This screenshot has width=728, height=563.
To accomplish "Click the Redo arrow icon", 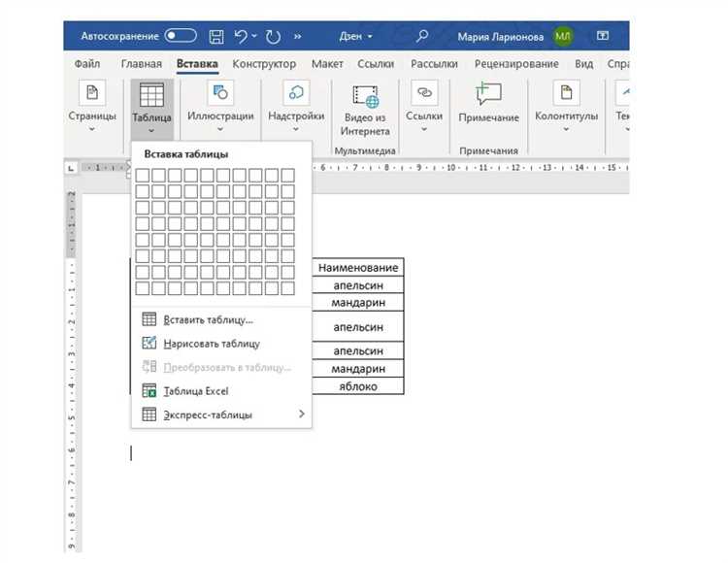I will tap(273, 36).
